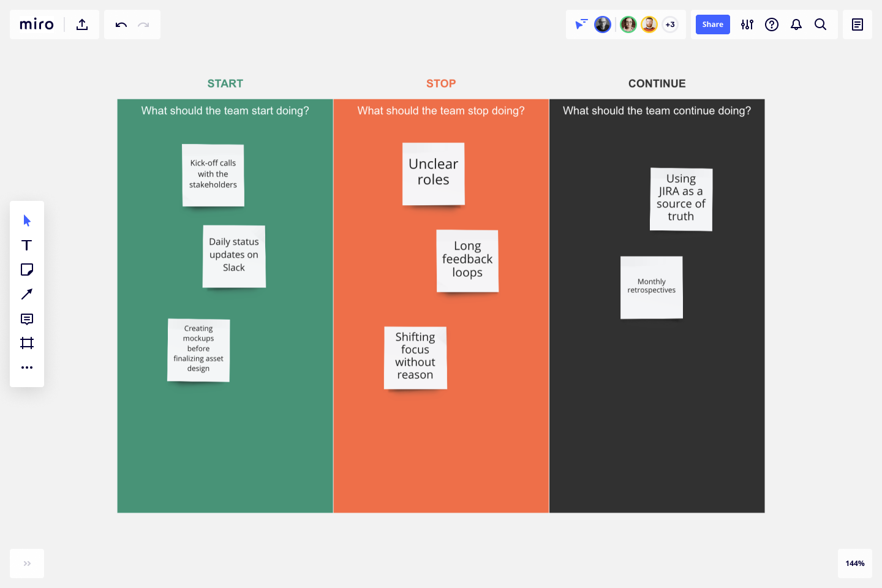Expand the hidden tools with the ellipsis

[x=26, y=367]
